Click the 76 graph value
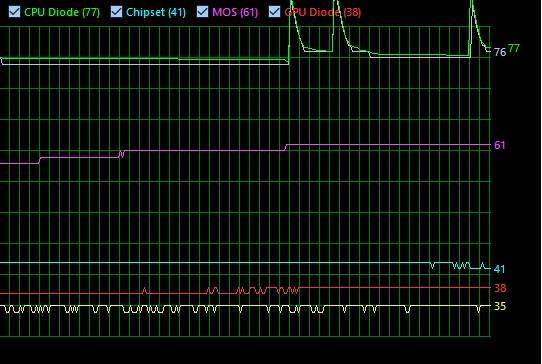 [x=500, y=52]
